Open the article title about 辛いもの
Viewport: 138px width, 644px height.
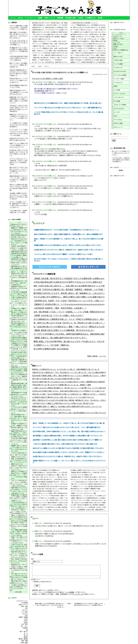tap(60, 72)
